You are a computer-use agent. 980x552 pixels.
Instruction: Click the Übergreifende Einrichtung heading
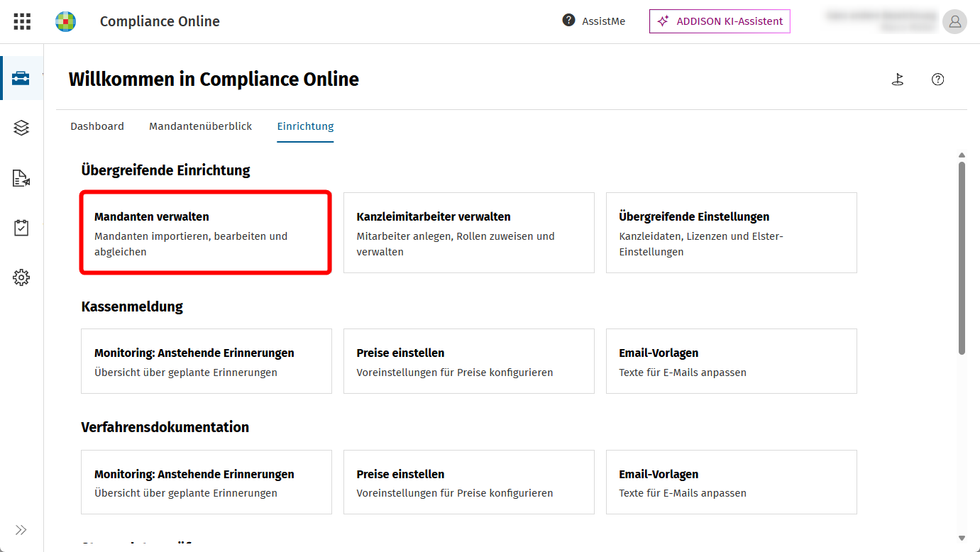point(165,170)
